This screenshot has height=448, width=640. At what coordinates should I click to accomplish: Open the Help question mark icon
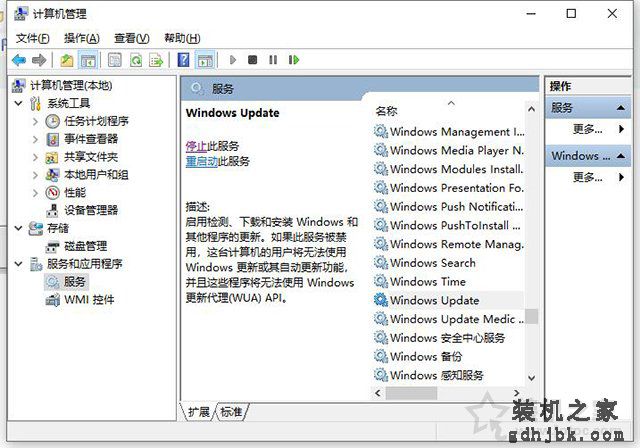183,60
